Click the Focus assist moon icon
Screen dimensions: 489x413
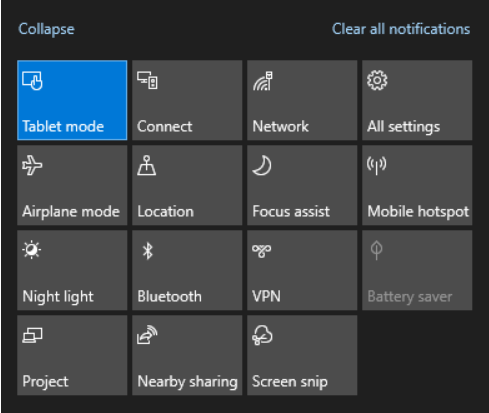coord(262,165)
